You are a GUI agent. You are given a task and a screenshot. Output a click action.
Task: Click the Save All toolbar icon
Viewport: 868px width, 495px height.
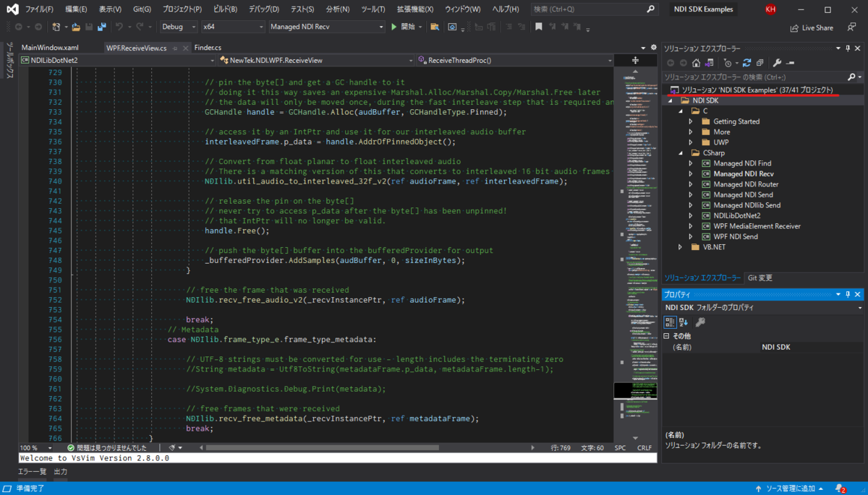pos(101,27)
